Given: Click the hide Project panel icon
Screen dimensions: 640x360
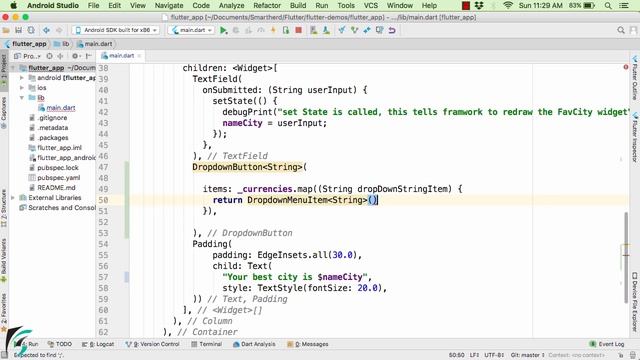Looking at the screenshot, I should (x=89, y=56).
